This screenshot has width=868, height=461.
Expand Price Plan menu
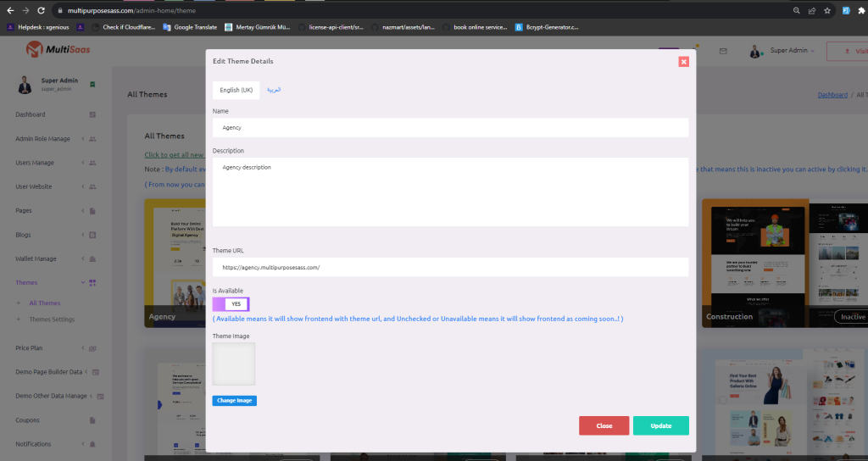click(29, 348)
